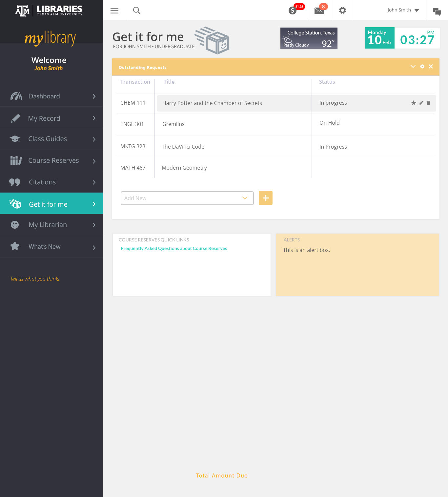Expand the Dashboard chevron arrow
Screen dimensions: 448x497
click(x=94, y=96)
